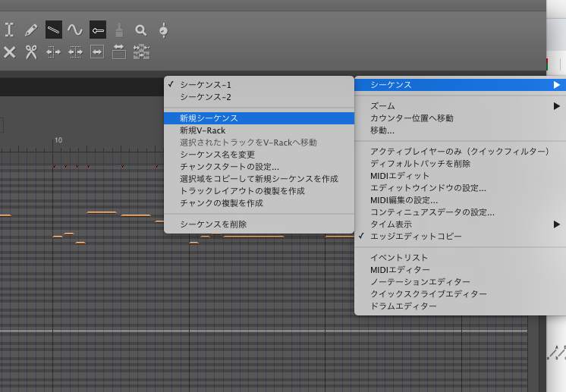Screen dimensions: 566x392
Task: Open チャンクスタートの設定... dialog
Action: [259, 167]
